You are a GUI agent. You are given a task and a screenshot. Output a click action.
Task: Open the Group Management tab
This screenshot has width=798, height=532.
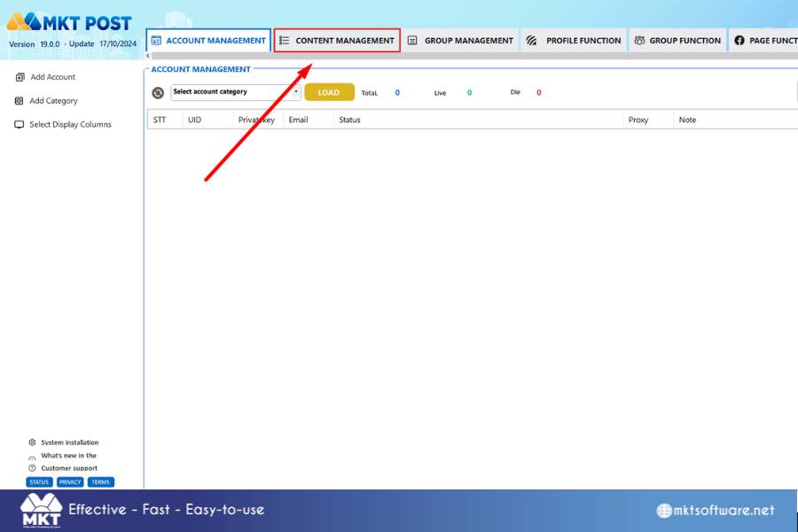point(460,40)
